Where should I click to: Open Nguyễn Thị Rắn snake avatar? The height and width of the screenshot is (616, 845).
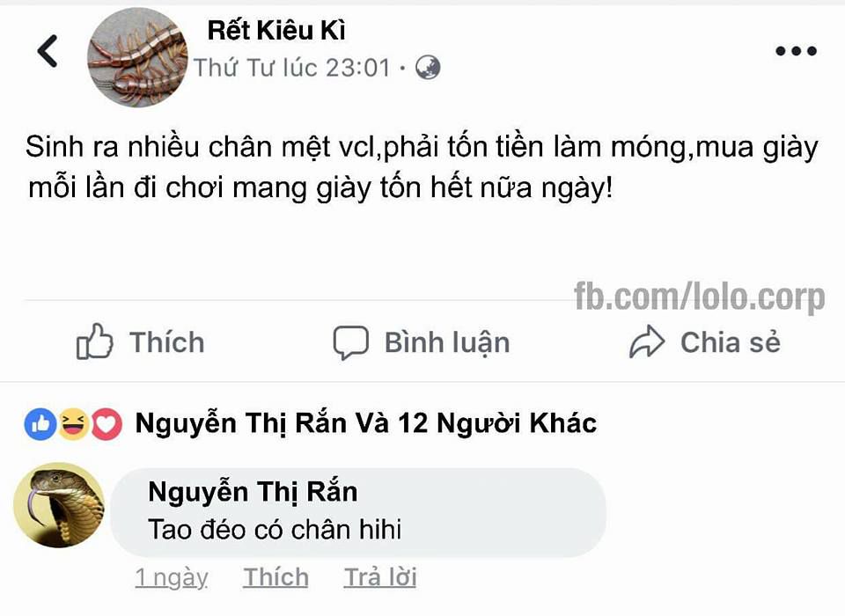coord(59,505)
